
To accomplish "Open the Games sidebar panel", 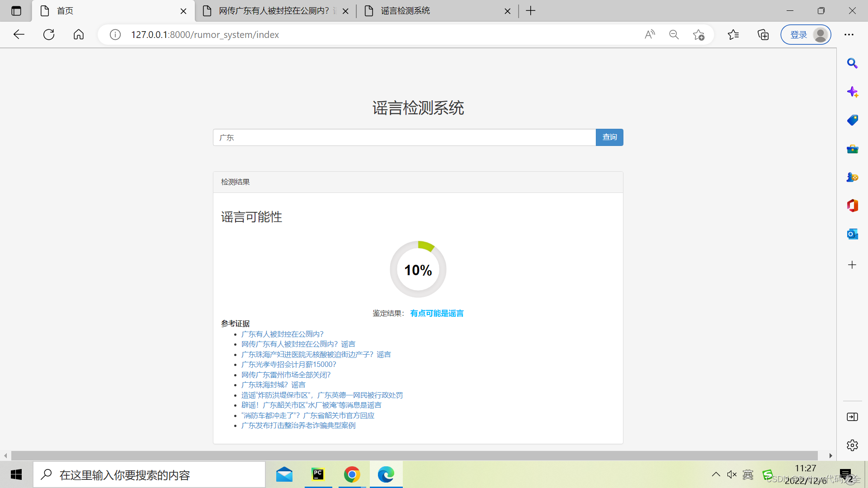I will point(852,177).
